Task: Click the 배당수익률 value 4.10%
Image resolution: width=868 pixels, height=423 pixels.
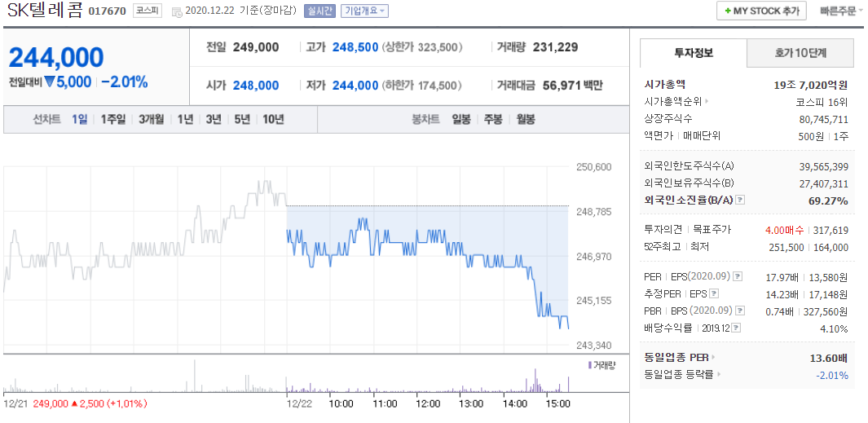Action: (x=835, y=329)
